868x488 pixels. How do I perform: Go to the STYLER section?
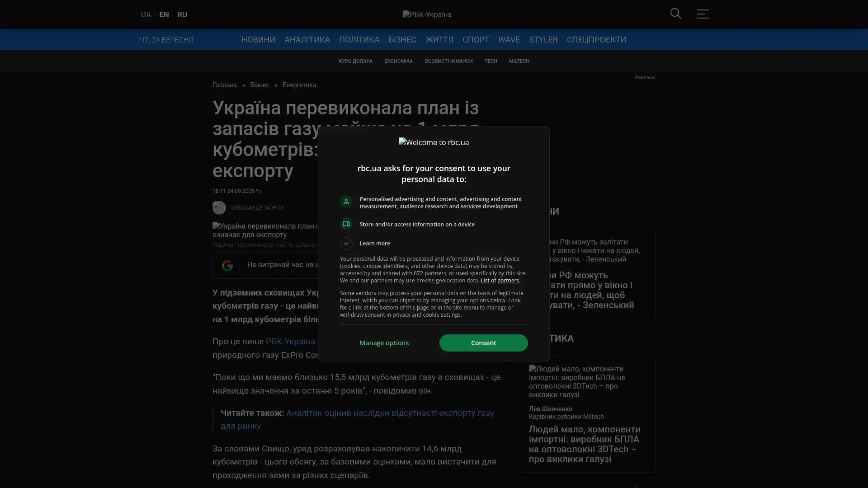pos(543,40)
